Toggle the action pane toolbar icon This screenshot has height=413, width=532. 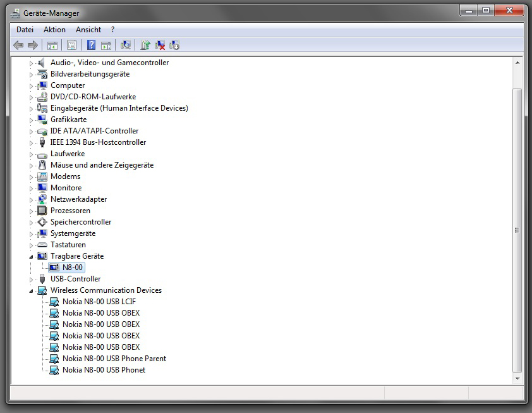tap(106, 45)
